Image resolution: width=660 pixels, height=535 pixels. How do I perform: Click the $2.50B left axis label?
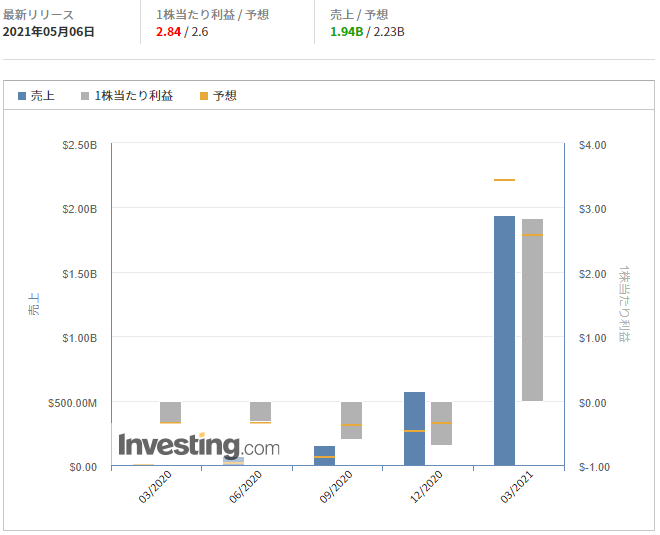click(x=80, y=145)
